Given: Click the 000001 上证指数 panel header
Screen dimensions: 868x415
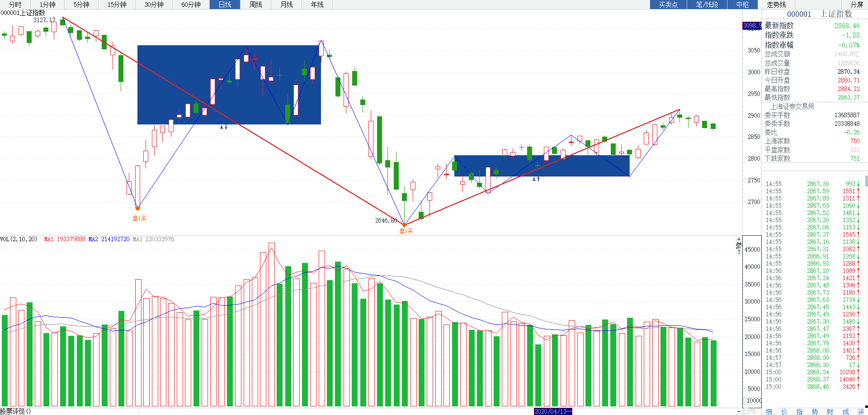Looking at the screenshot, I should [x=819, y=14].
